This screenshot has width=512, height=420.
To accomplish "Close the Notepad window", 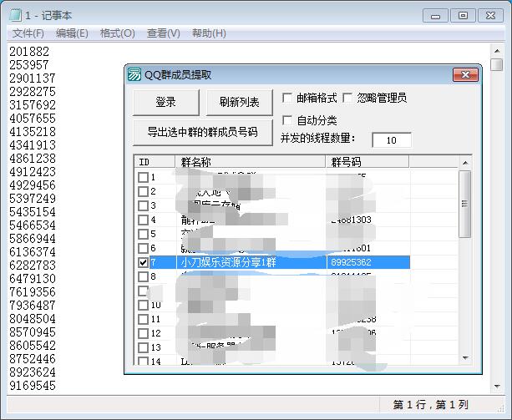I will point(490,16).
